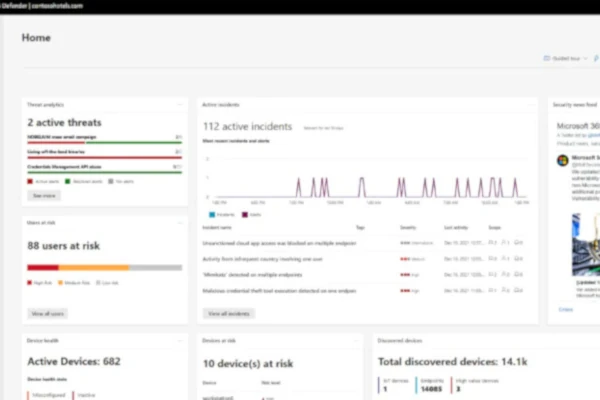Click the '88 users at risk' heading
600x400 pixels.
pyautogui.click(x=64, y=246)
